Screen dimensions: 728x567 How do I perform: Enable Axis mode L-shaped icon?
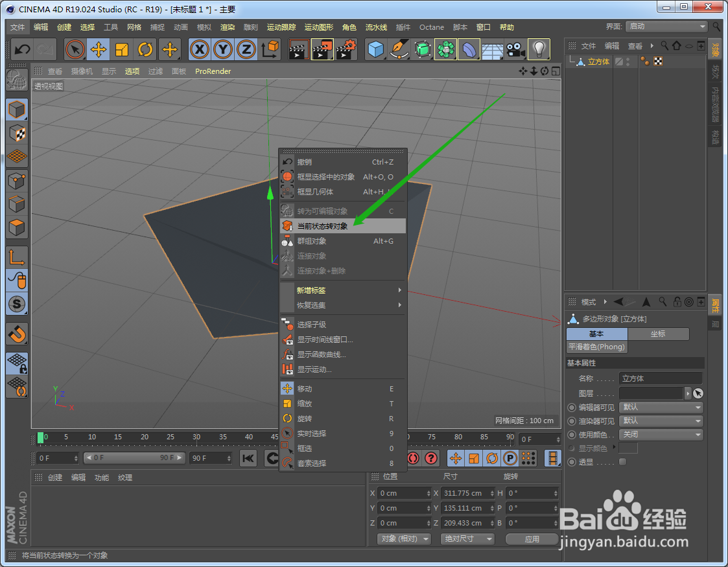17,257
